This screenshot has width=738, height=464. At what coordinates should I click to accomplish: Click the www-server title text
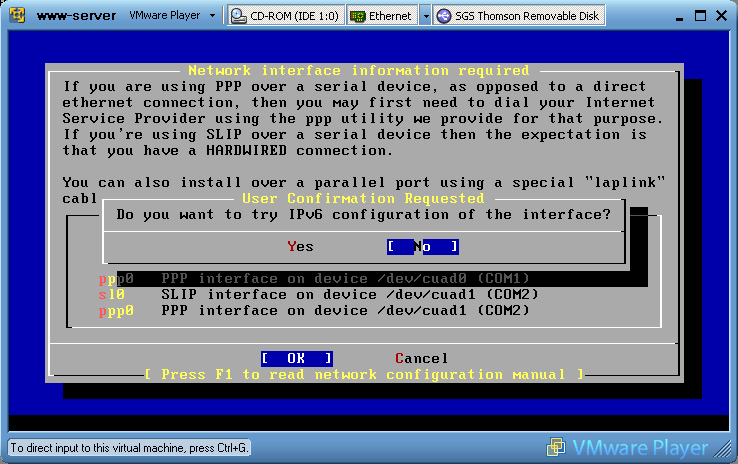pyautogui.click(x=76, y=16)
